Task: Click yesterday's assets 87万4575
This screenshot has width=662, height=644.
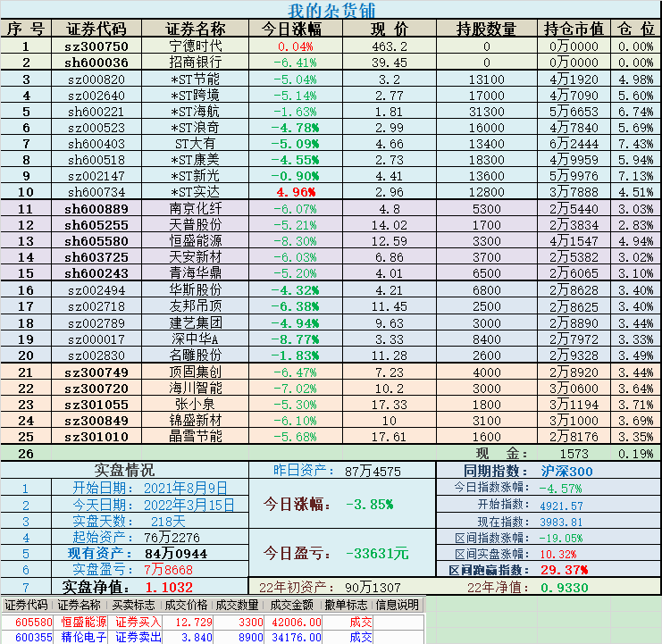Action: 373,471
